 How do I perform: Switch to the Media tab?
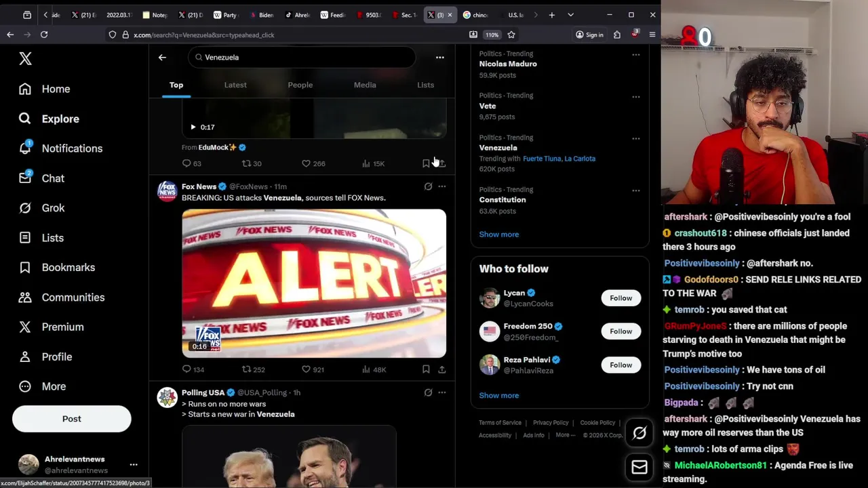tap(365, 85)
